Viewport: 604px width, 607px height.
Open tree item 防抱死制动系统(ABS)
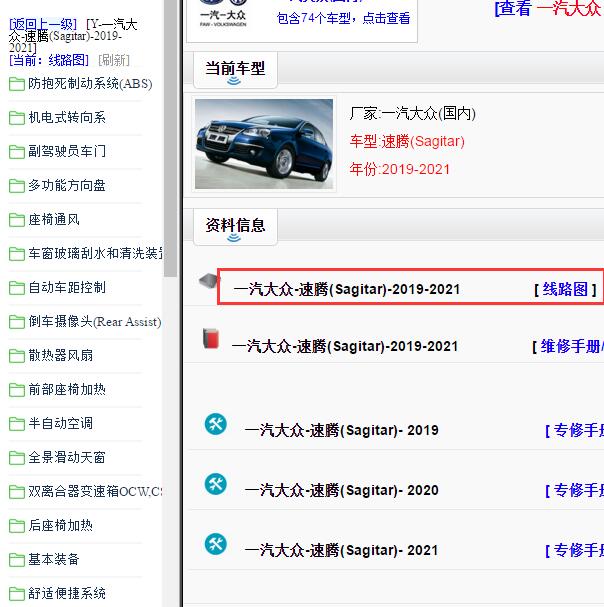[x=90, y=84]
